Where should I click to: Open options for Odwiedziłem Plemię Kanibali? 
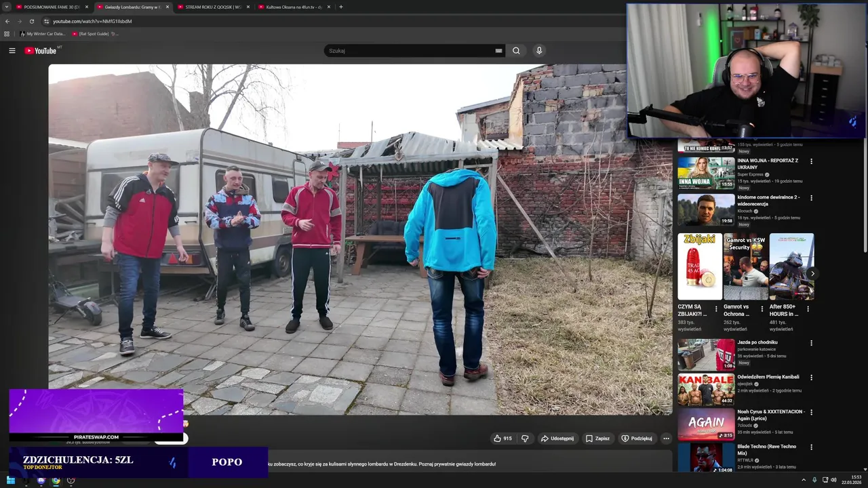(x=811, y=378)
